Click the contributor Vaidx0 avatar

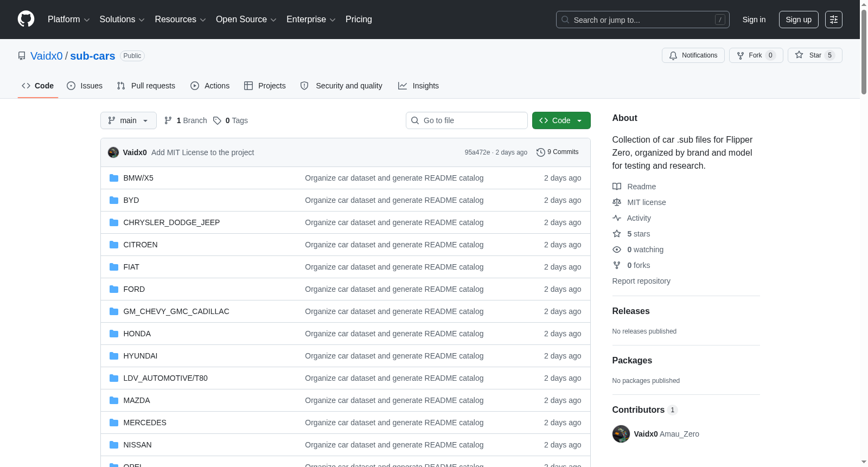(x=621, y=434)
